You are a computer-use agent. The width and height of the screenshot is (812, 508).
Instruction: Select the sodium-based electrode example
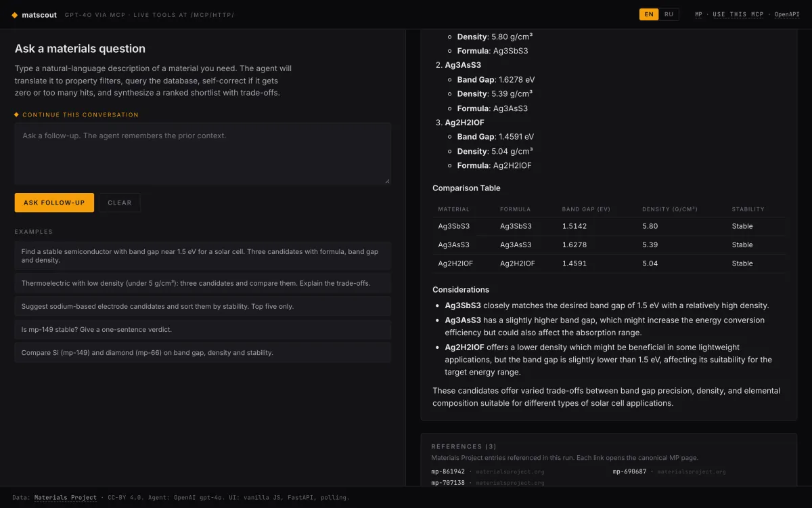pos(203,306)
